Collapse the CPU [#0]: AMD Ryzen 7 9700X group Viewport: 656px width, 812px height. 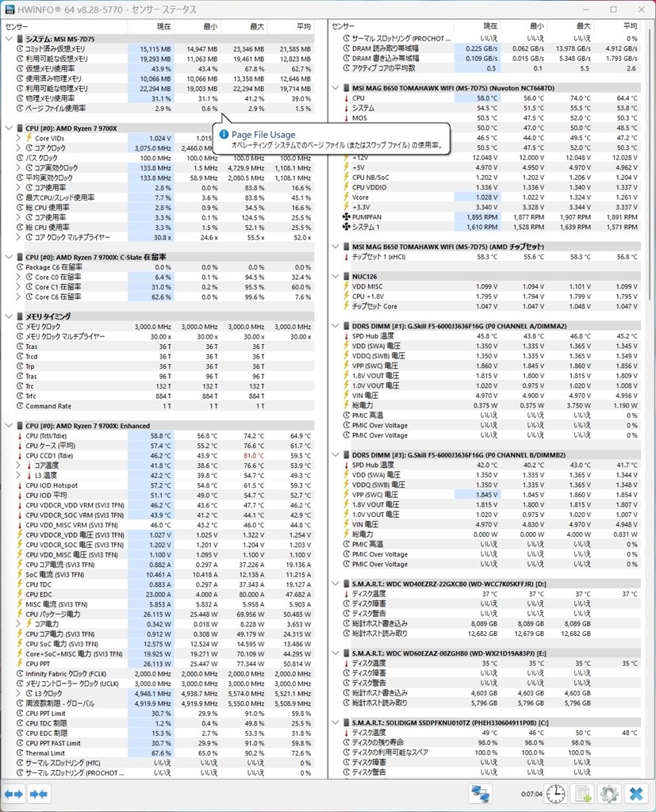9,128
